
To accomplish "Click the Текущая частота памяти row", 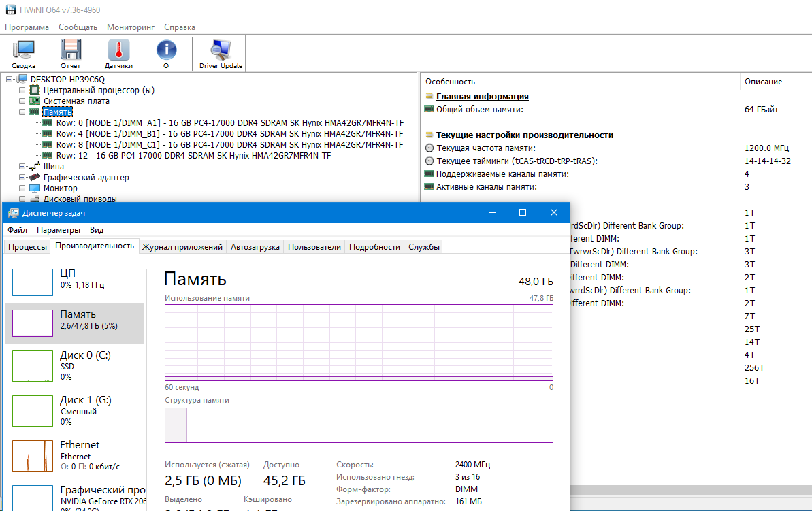I will click(617, 148).
